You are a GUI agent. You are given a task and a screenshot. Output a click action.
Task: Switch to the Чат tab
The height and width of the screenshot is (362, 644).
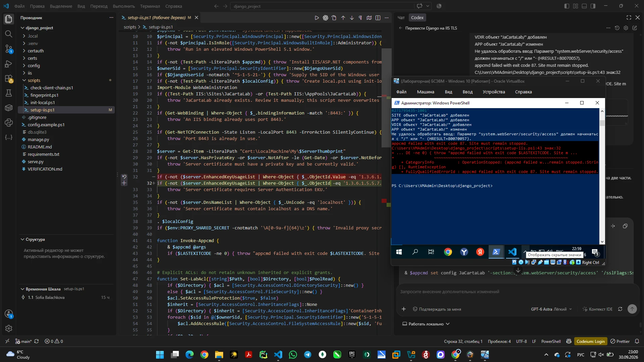(x=401, y=17)
